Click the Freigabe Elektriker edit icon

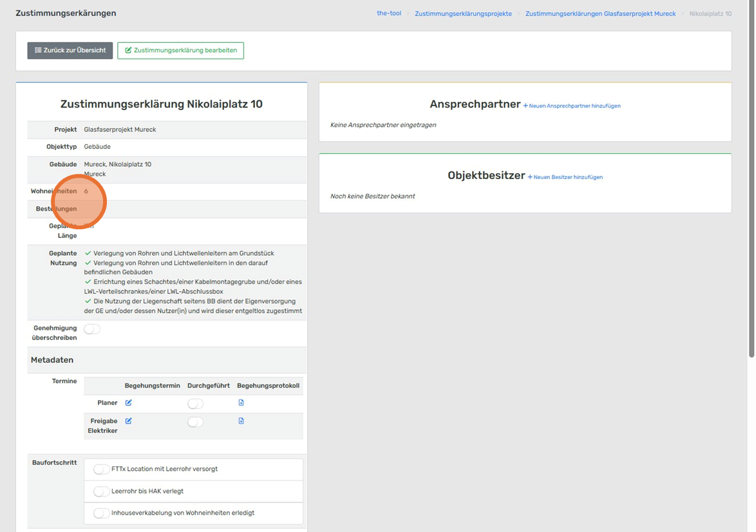tap(128, 421)
